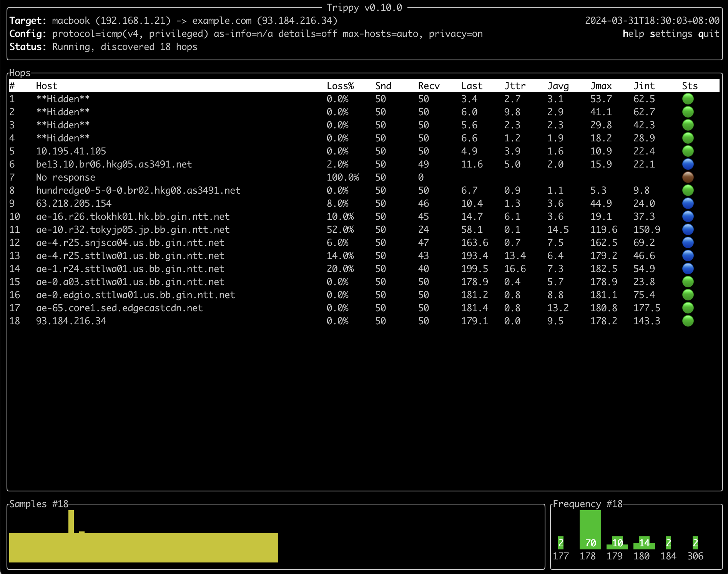Open the settings dialog
This screenshot has width=728, height=574.
(x=671, y=34)
